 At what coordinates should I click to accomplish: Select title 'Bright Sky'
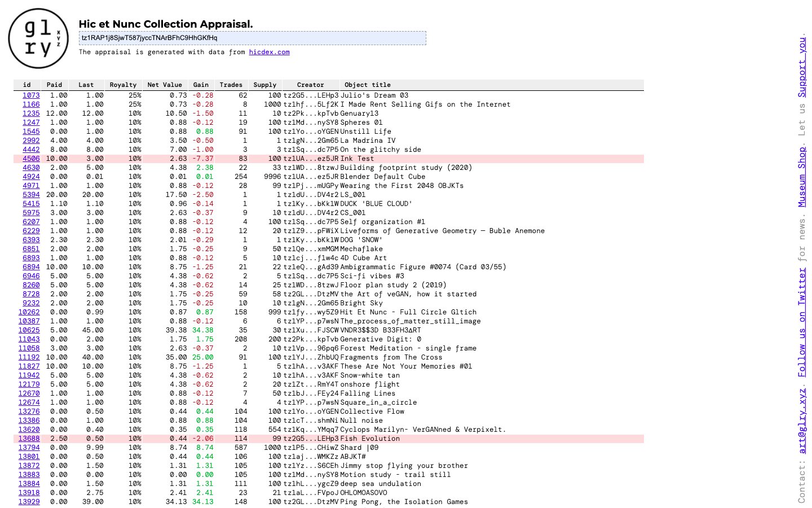[361, 303]
